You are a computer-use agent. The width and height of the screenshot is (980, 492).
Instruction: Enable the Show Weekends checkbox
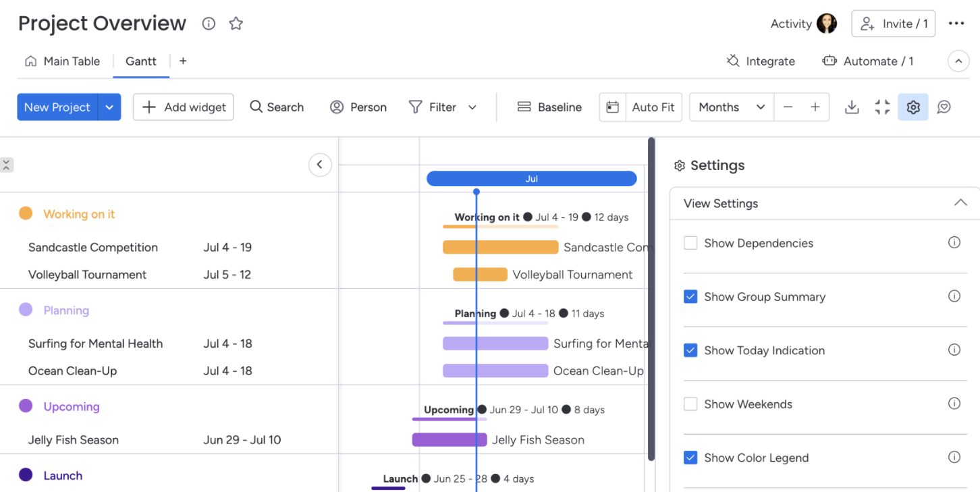tap(690, 404)
